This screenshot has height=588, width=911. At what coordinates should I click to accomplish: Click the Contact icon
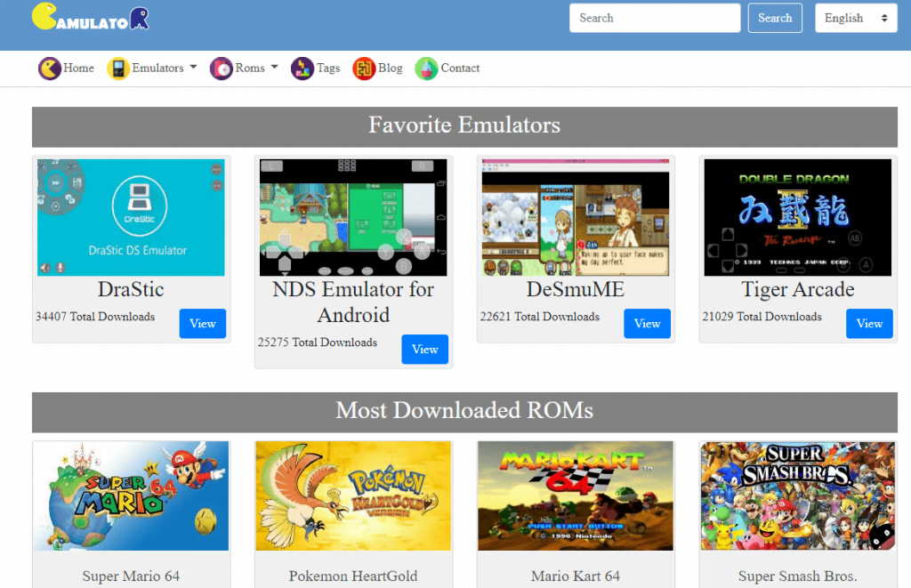(x=425, y=68)
